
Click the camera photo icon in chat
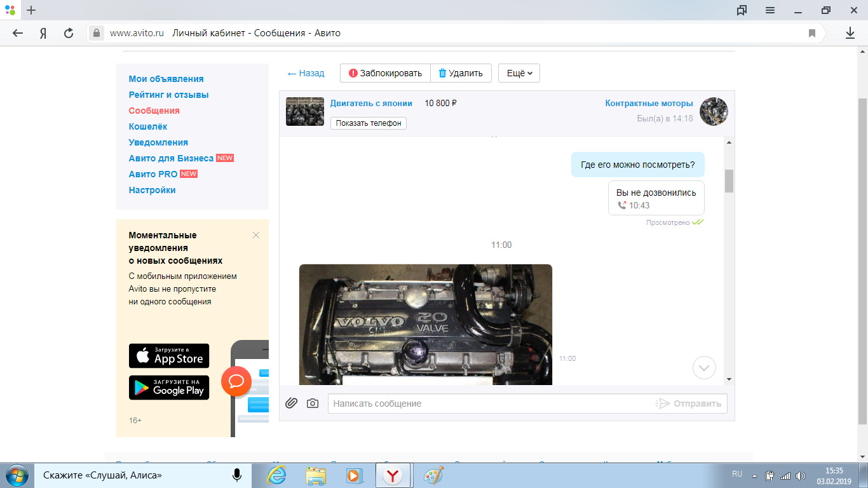coord(312,403)
